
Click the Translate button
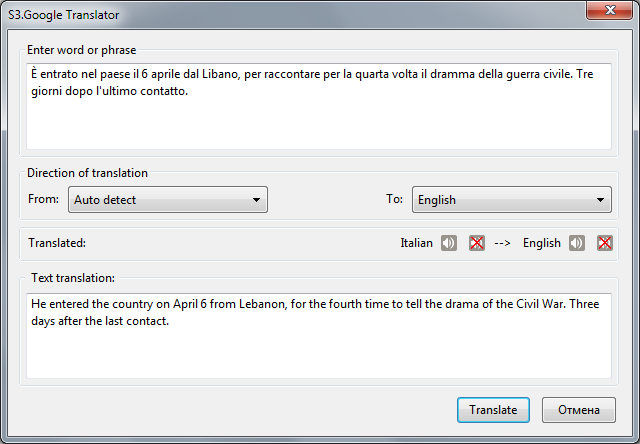tap(493, 410)
